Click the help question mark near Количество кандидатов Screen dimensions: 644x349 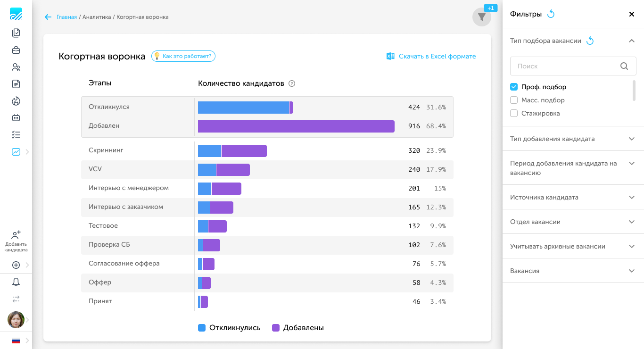tap(292, 83)
